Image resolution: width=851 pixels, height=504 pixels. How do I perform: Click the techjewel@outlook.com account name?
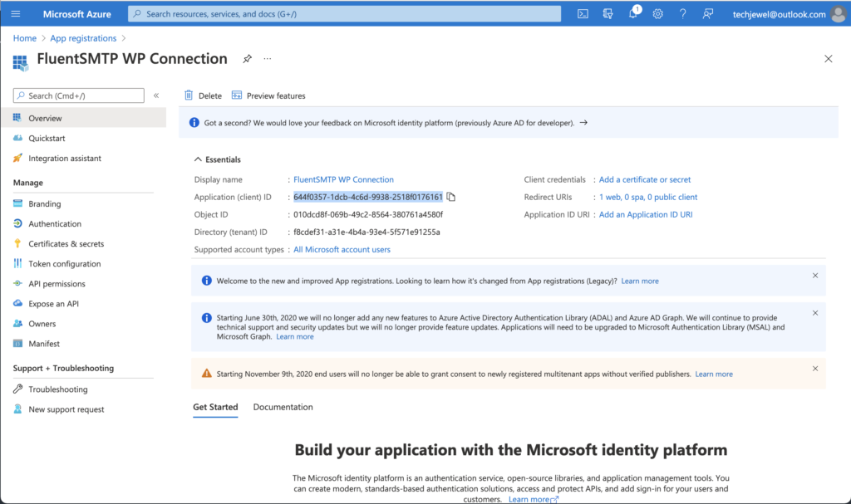pyautogui.click(x=779, y=14)
